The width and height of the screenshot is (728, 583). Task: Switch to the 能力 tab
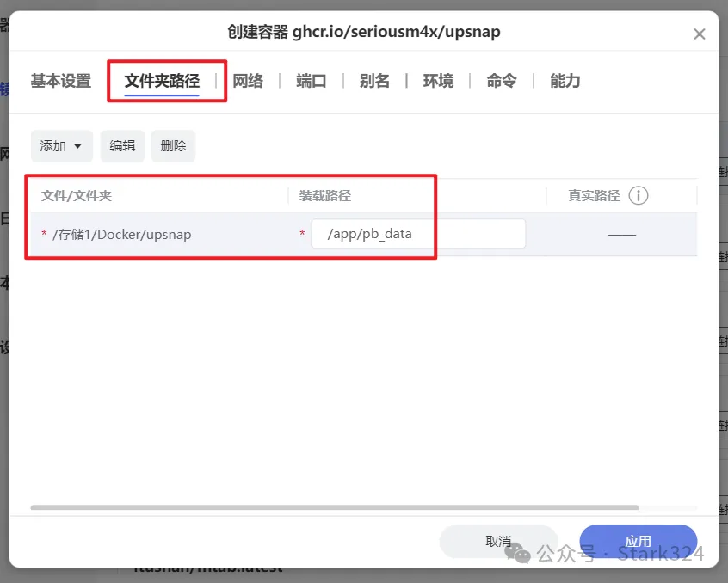click(x=565, y=81)
